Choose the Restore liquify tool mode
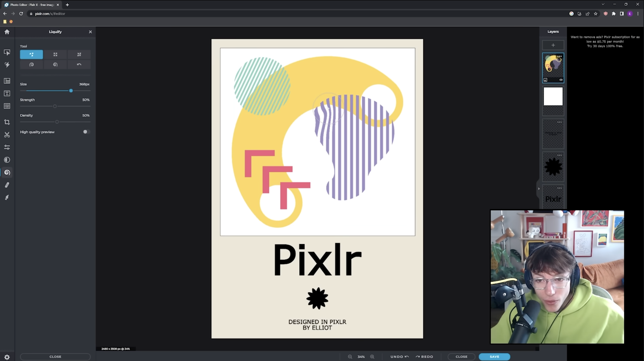This screenshot has width=644, height=361. [79, 65]
